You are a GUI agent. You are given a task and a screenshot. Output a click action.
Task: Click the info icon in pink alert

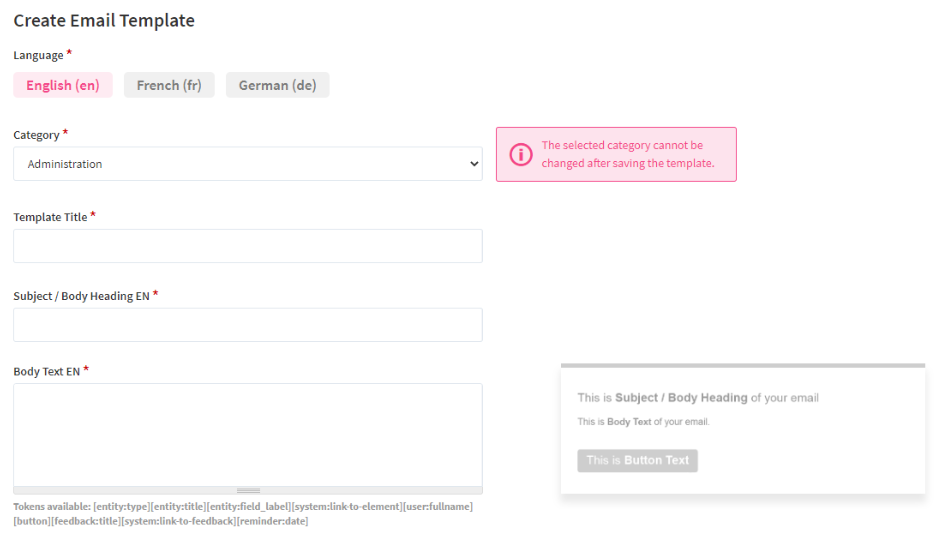[x=521, y=154]
